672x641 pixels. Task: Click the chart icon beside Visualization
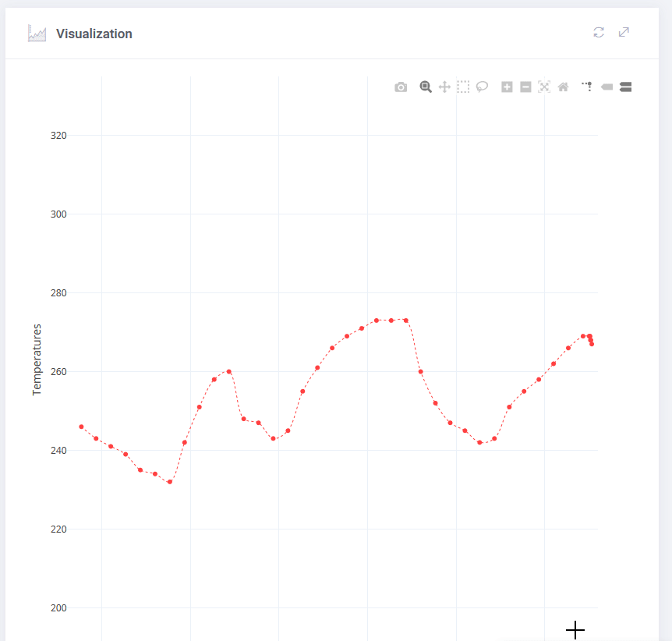(37, 34)
